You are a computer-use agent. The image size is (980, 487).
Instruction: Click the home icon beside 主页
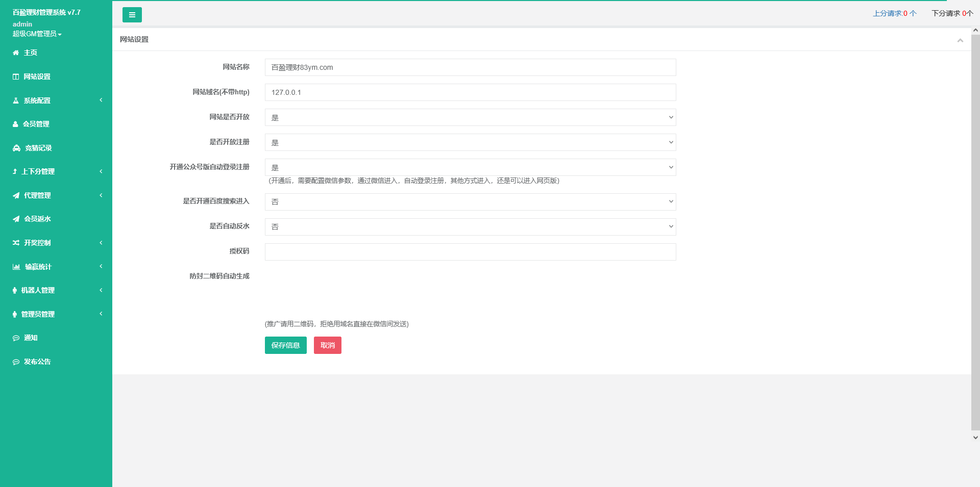pos(16,53)
